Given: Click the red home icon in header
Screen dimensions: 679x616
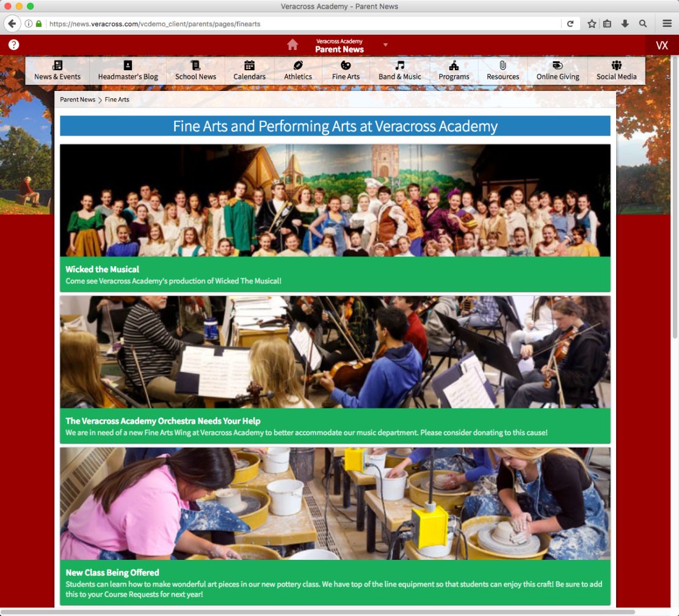Looking at the screenshot, I should click(292, 45).
